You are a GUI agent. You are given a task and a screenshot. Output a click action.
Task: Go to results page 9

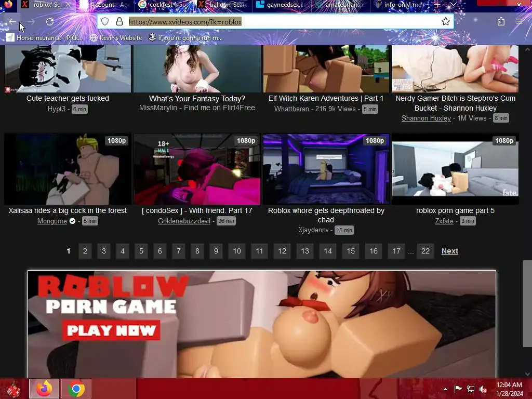click(x=216, y=251)
